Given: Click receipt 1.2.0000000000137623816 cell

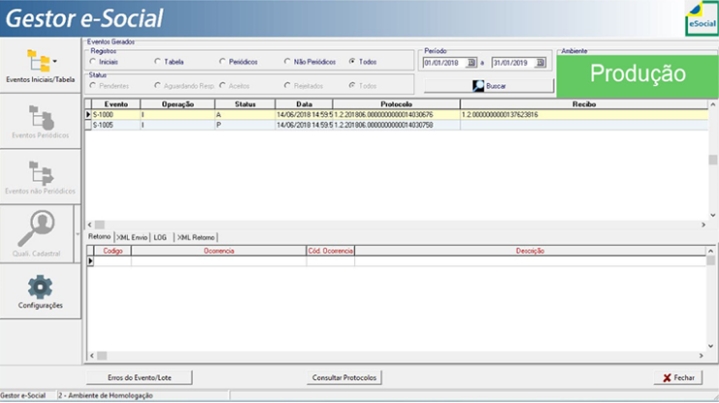Looking at the screenshot, I should coord(584,115).
